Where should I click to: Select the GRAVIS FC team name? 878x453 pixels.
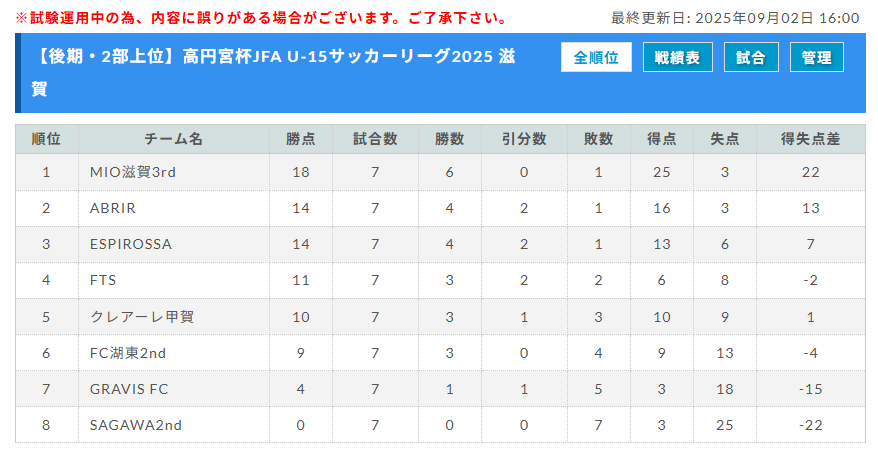[x=129, y=389]
